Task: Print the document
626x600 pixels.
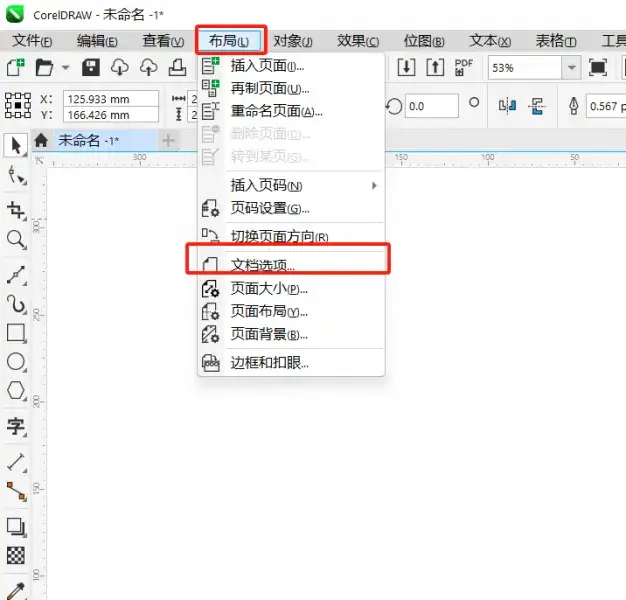Action: coord(177,67)
